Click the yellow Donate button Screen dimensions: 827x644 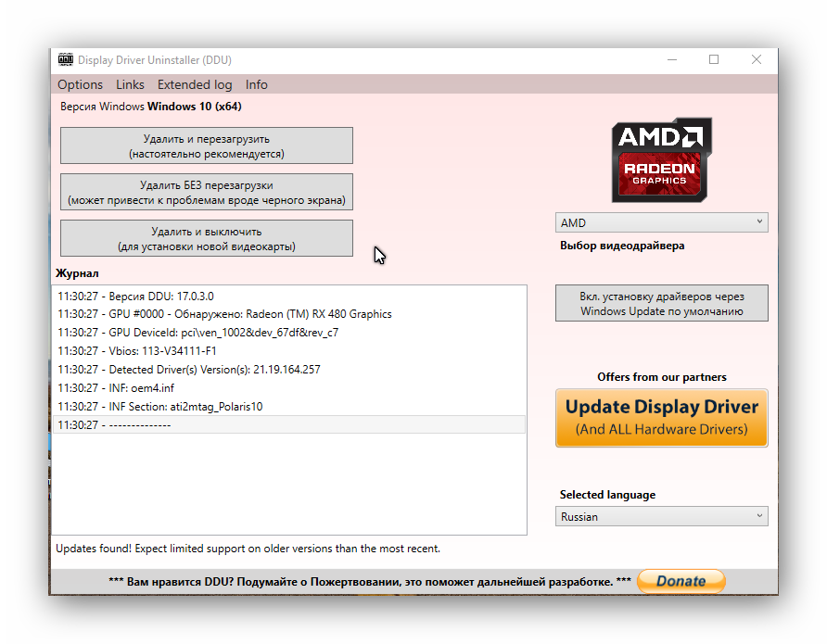click(x=681, y=582)
